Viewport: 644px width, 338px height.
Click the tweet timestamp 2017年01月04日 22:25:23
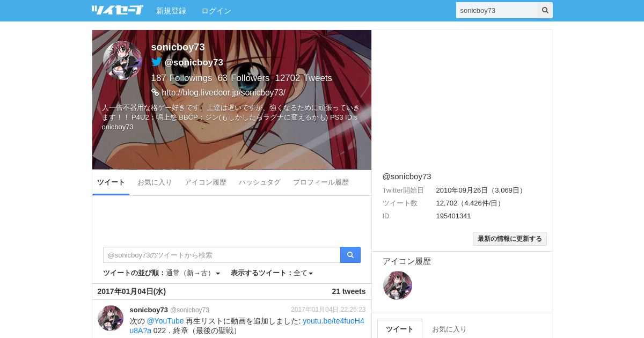328,310
